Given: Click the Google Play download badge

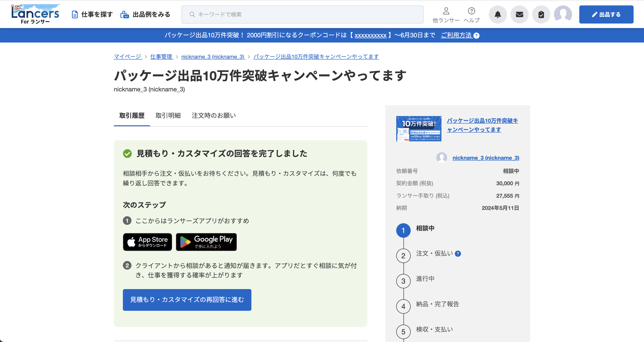Looking at the screenshot, I should click(x=206, y=242).
